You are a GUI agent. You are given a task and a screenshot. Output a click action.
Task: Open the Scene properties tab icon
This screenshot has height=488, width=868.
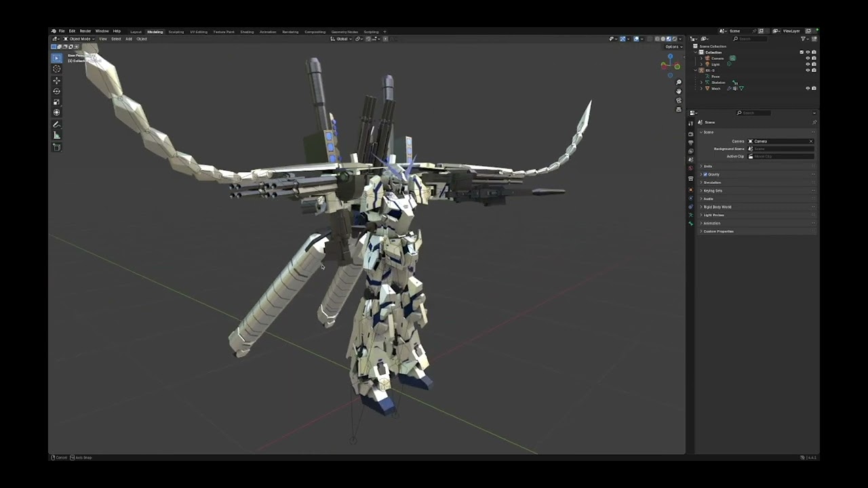point(691,159)
